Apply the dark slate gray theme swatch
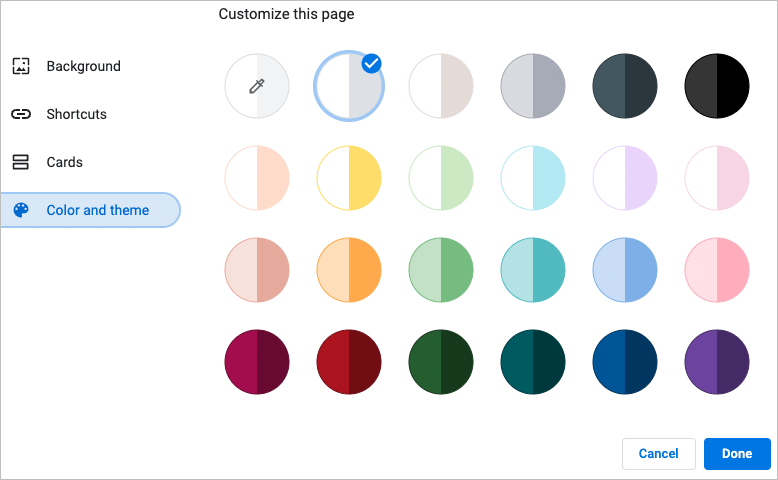 pyautogui.click(x=625, y=86)
